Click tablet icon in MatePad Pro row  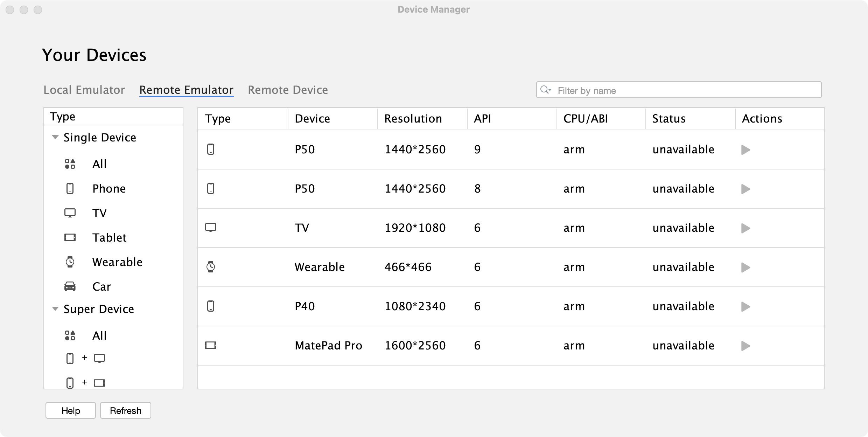click(x=211, y=346)
